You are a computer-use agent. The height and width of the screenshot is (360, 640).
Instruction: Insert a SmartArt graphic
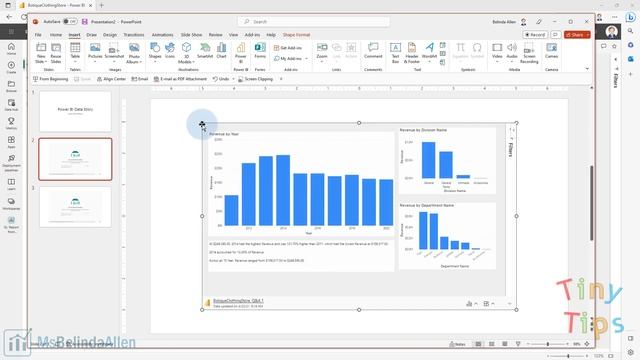click(x=205, y=51)
